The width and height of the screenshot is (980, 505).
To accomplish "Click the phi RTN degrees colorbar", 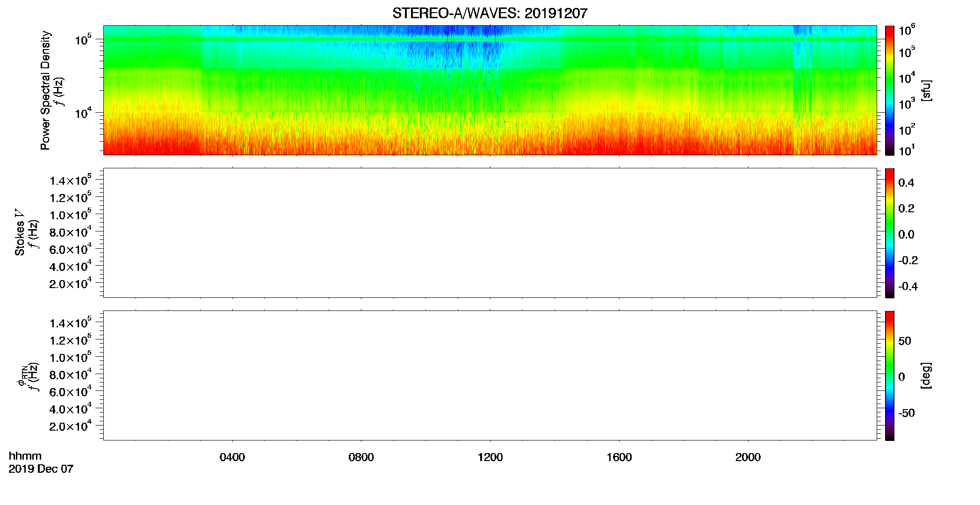I will tap(890, 375).
